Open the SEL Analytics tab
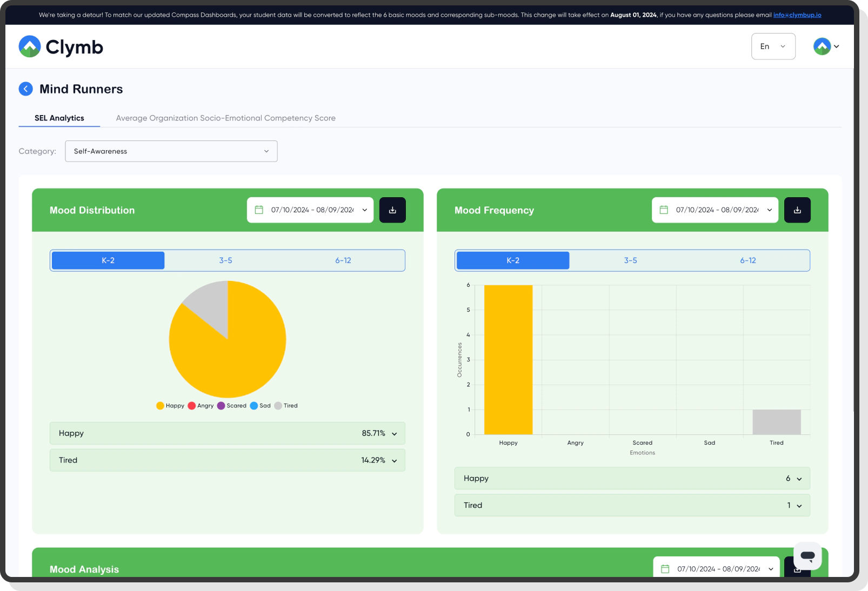Viewport: 868px width, 591px height. pyautogui.click(x=59, y=118)
